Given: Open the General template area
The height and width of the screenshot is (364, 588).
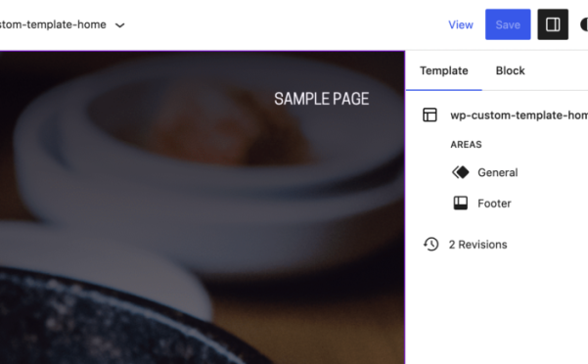Looking at the screenshot, I should pyautogui.click(x=497, y=172).
